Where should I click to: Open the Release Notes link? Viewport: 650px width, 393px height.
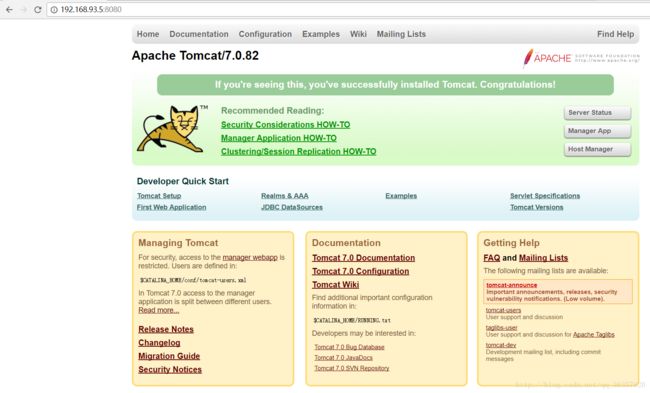[x=166, y=330]
